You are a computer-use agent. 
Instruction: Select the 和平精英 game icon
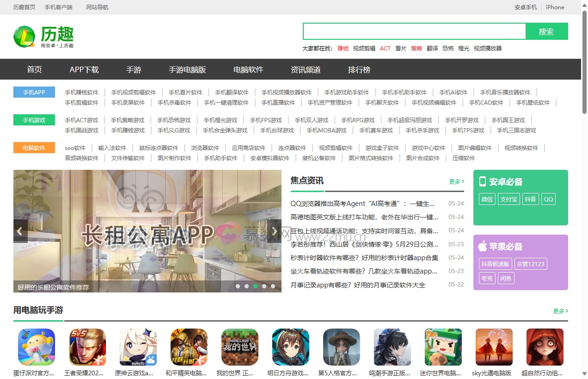point(189,347)
